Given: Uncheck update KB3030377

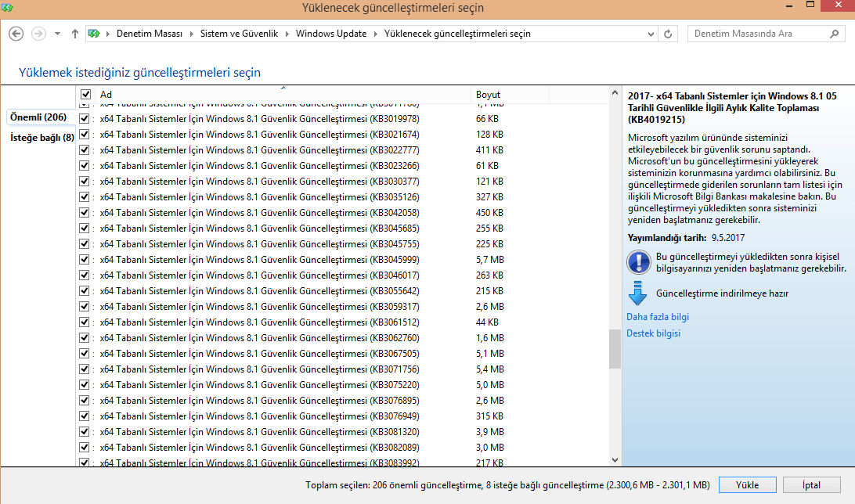Looking at the screenshot, I should coord(85,181).
